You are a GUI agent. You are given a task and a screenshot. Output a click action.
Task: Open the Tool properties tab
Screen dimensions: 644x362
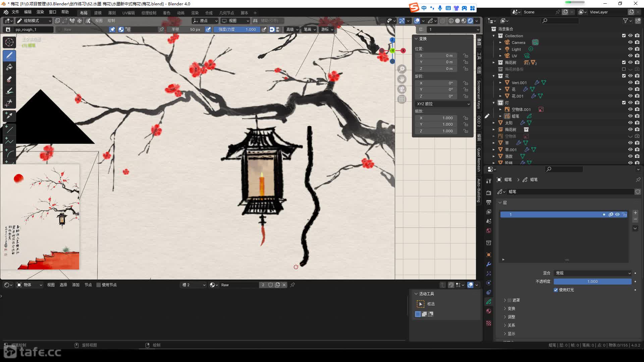[489, 181]
